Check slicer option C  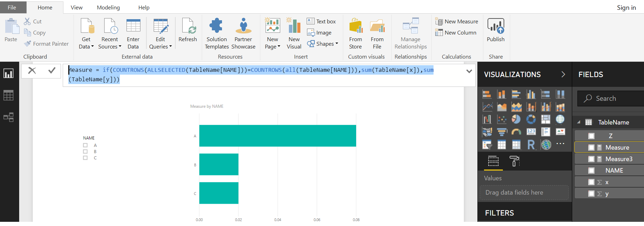click(x=85, y=158)
